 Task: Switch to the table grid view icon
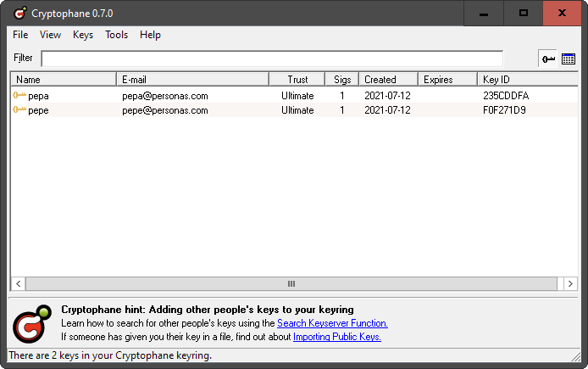pos(569,59)
